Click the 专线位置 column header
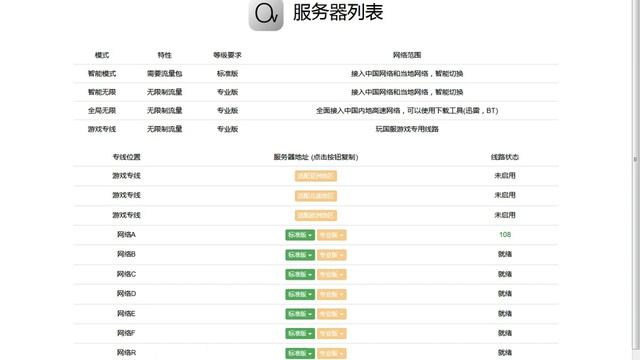The height and width of the screenshot is (360, 640). [x=127, y=157]
